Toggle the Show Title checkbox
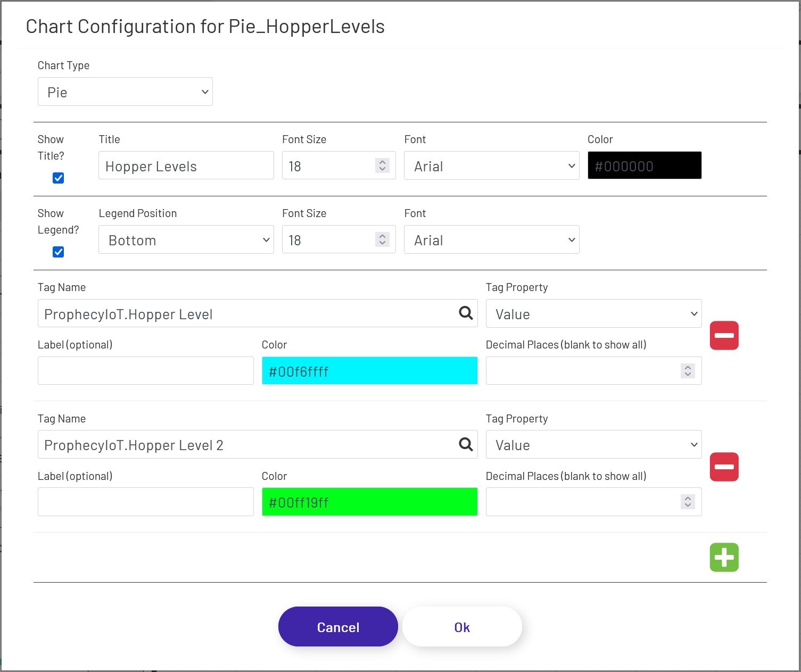Screen dimensions: 801x672 click(x=59, y=178)
